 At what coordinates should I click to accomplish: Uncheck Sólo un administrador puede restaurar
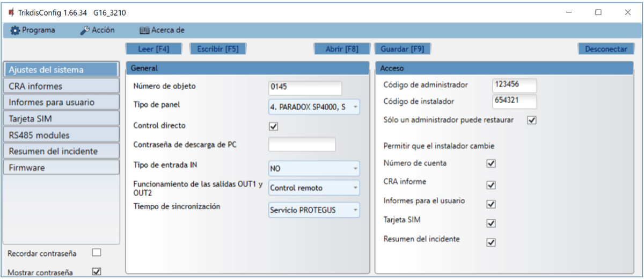pyautogui.click(x=532, y=120)
